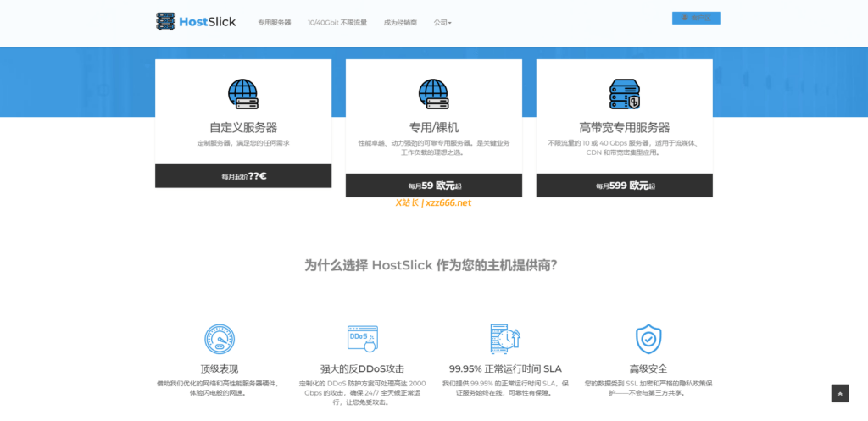This screenshot has height=421, width=868.
Task: Click the description starting 借助我们优化的网络
Action: pos(219,388)
